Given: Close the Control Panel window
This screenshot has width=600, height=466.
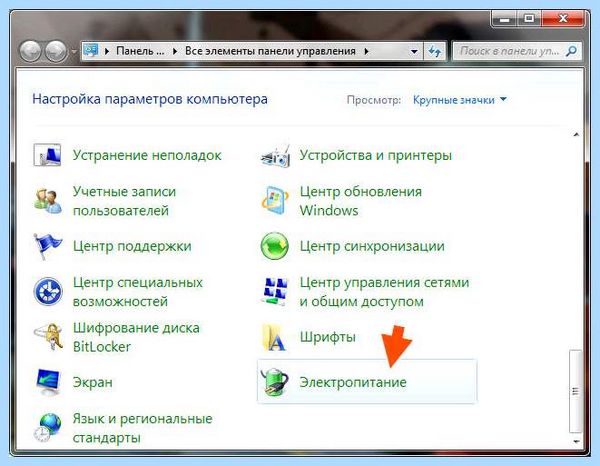Looking at the screenshot, I should click(x=562, y=18).
